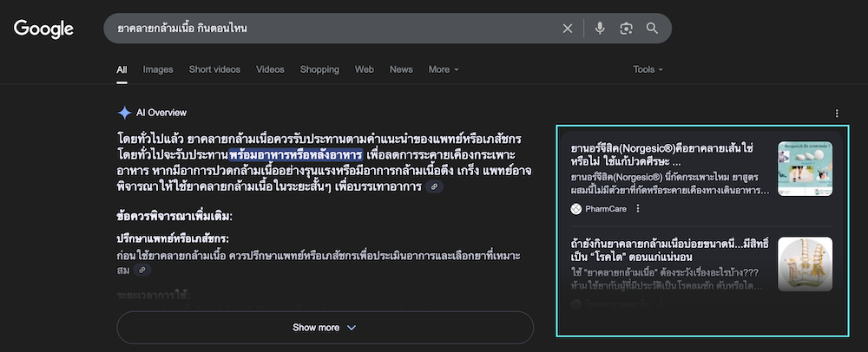
Task: Open source link icon after ปรึกษาแพทย์ section
Action: pos(141,271)
